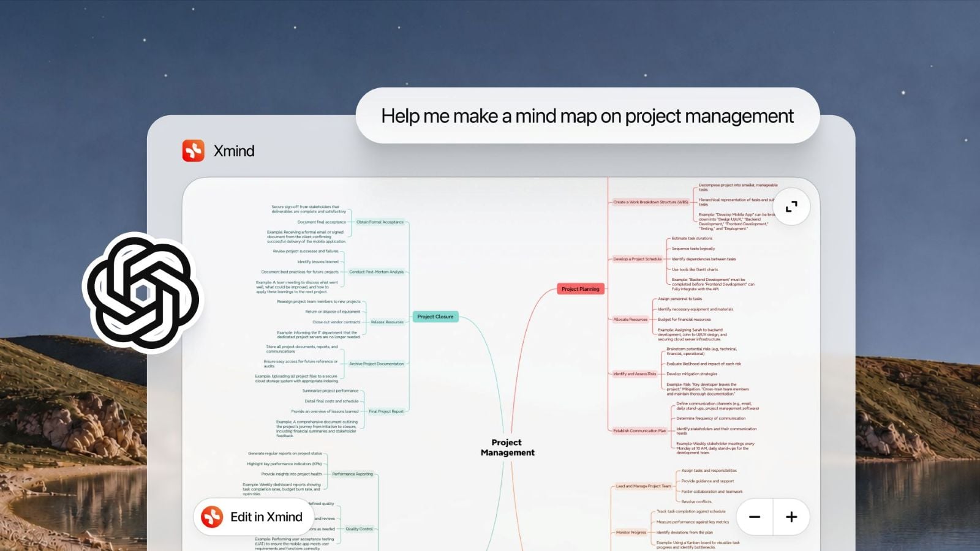Click 'Track task completion against schedule' topic
Image resolution: width=980 pixels, height=551 pixels.
[x=691, y=512]
